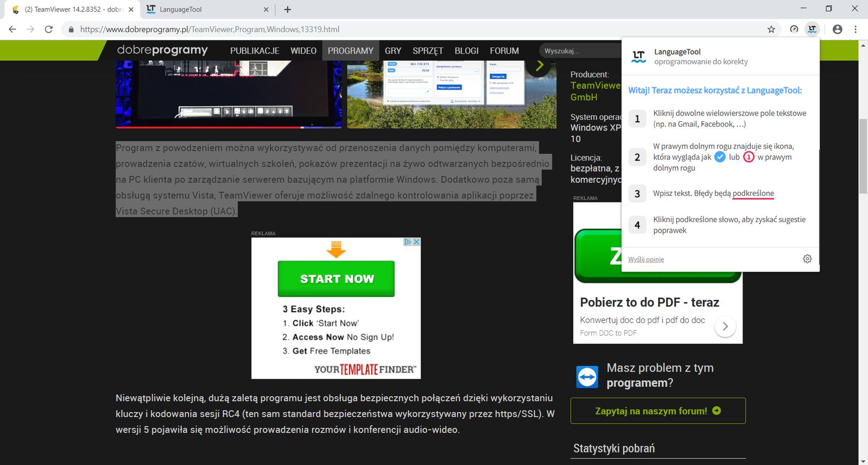The height and width of the screenshot is (465, 868).
Task: Show next screenshot with green arrow
Action: 539,66
